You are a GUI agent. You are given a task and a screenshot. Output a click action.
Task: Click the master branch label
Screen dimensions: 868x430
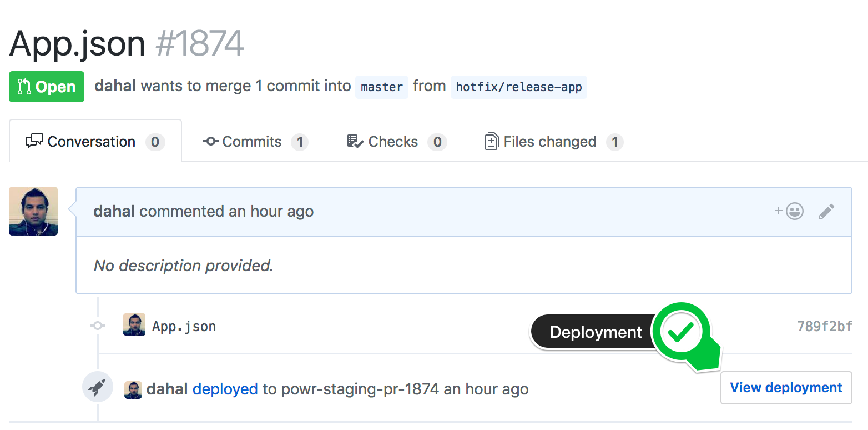(381, 87)
